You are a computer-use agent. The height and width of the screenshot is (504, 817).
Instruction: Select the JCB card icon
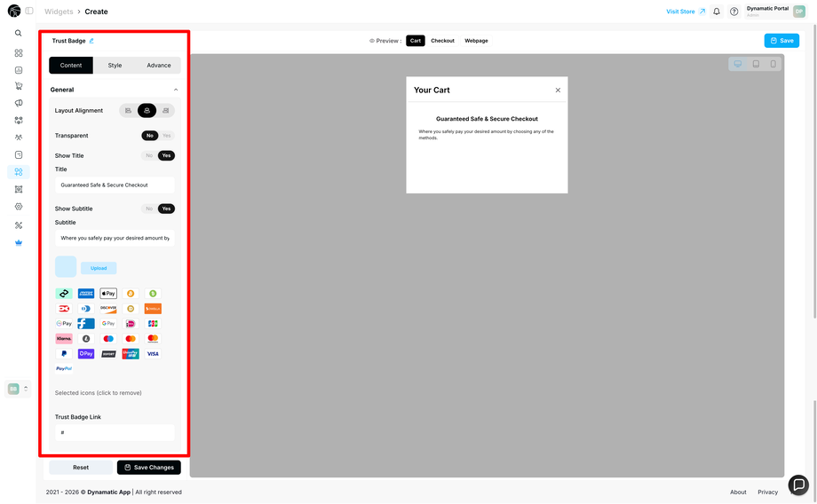pos(153,324)
